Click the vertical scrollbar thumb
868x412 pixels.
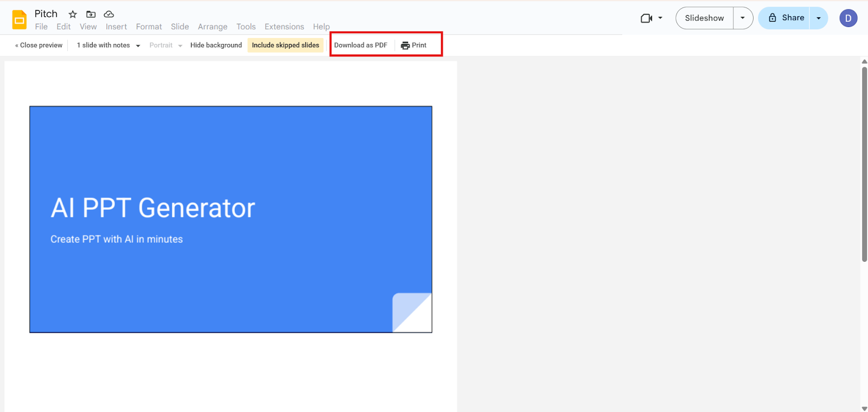(864, 164)
